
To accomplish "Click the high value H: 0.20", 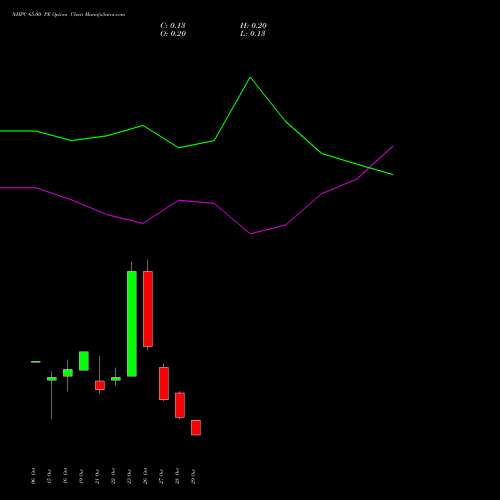I will [x=253, y=26].
